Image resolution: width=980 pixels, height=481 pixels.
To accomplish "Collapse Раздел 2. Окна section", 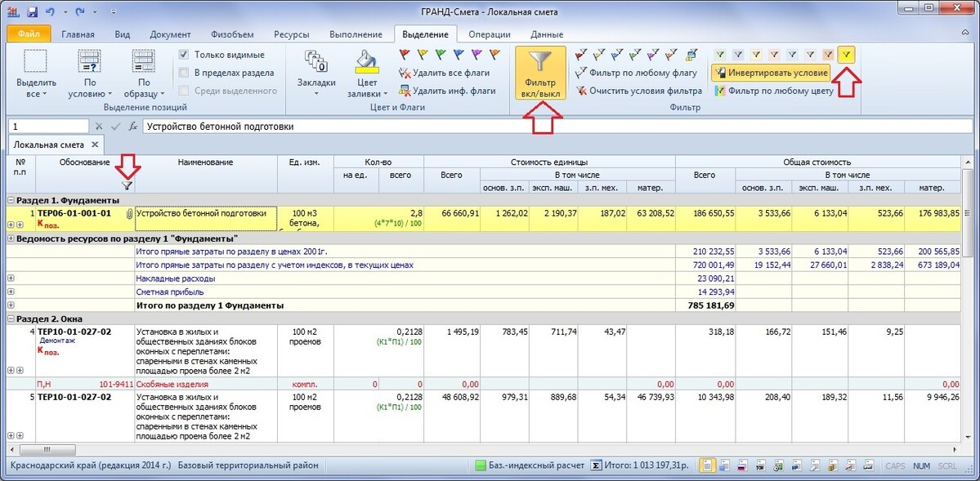I will click(x=11, y=318).
